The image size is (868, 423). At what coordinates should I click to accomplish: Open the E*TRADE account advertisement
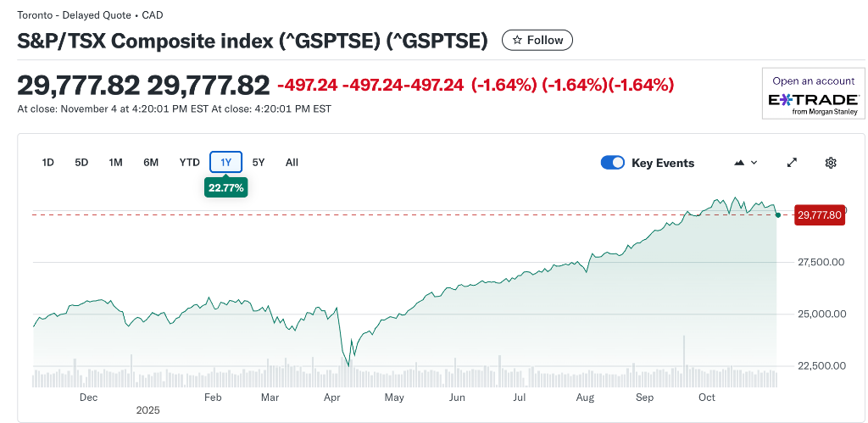813,93
